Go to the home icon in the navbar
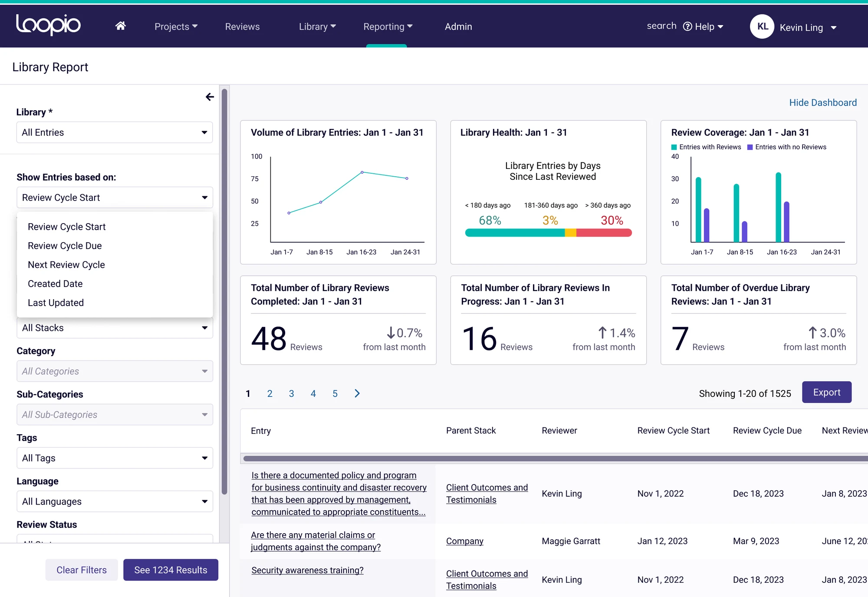868x597 pixels. [x=121, y=26]
